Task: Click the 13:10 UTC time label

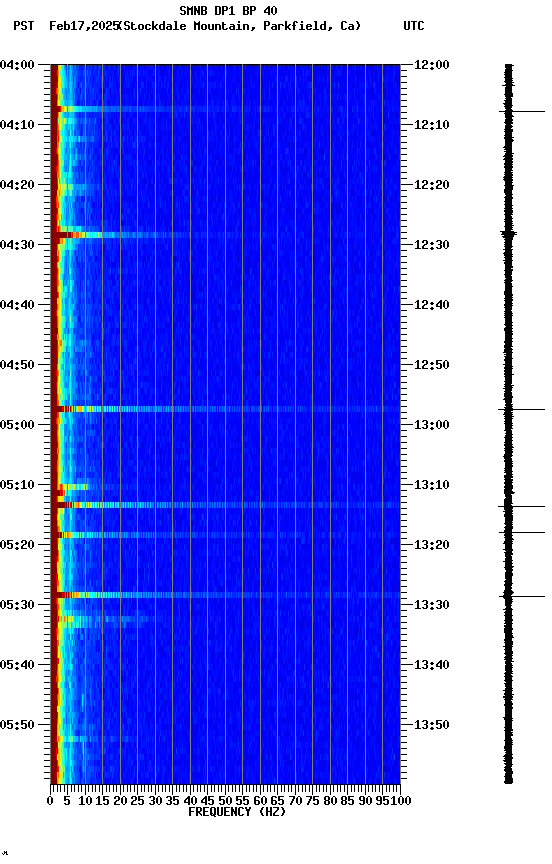Action: (432, 485)
